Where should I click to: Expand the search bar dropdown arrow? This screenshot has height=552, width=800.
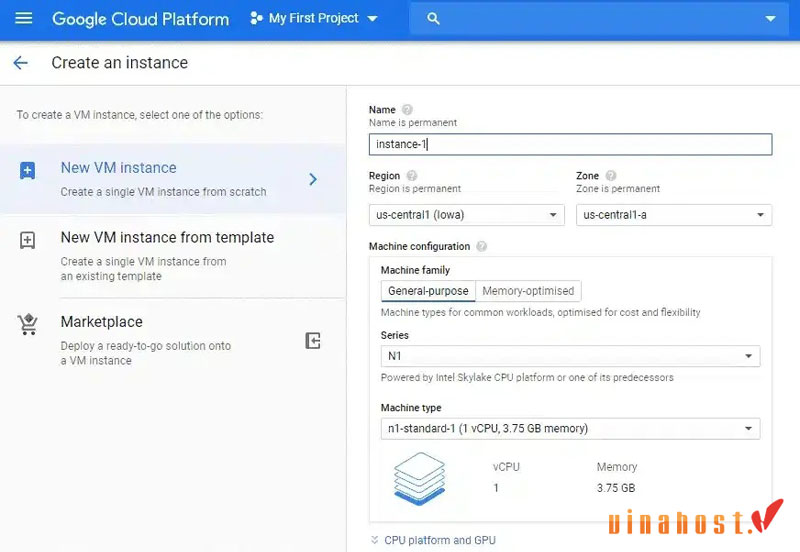tap(770, 19)
